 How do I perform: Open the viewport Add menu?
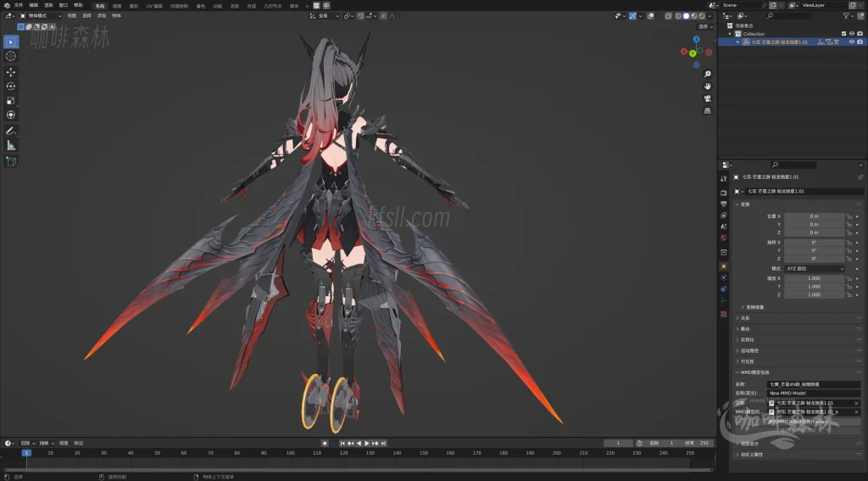coord(102,16)
